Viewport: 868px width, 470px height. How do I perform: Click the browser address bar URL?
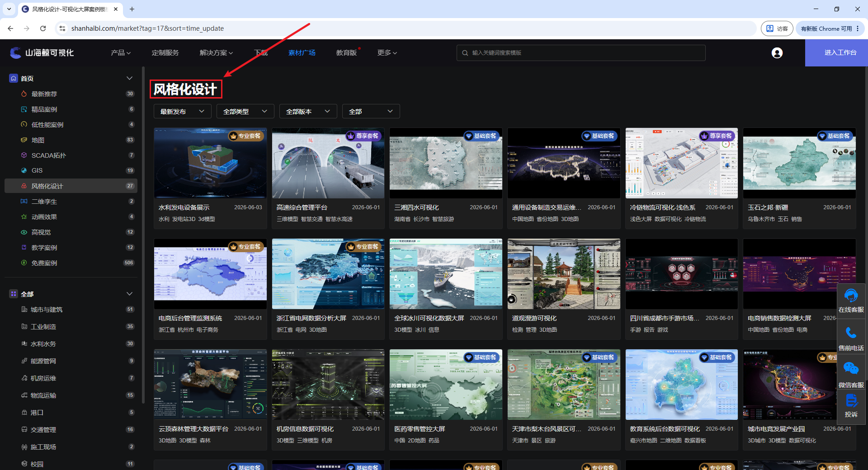148,28
